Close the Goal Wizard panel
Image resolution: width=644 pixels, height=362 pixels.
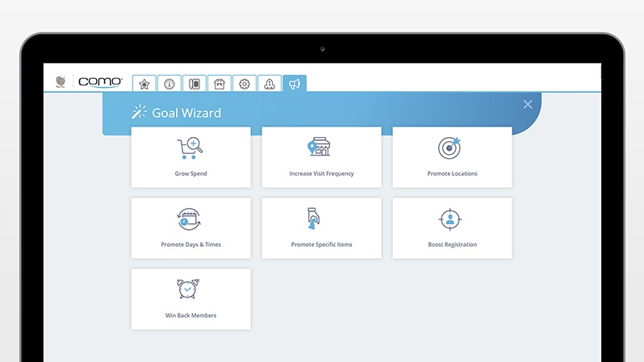(x=528, y=104)
